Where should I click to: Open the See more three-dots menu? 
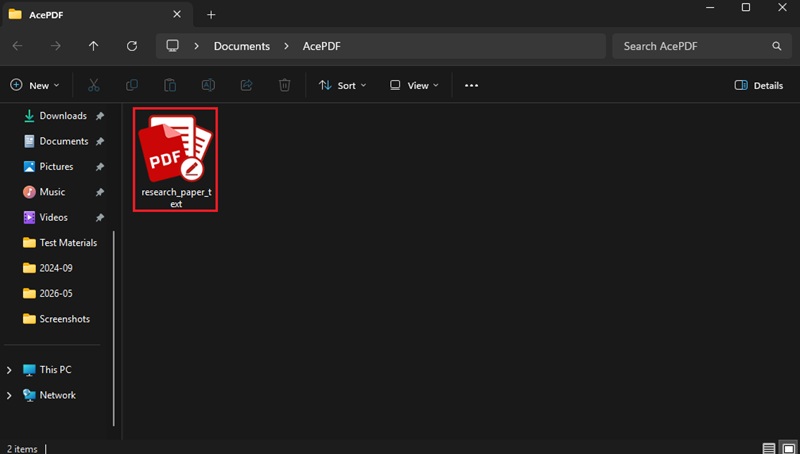[x=471, y=85]
